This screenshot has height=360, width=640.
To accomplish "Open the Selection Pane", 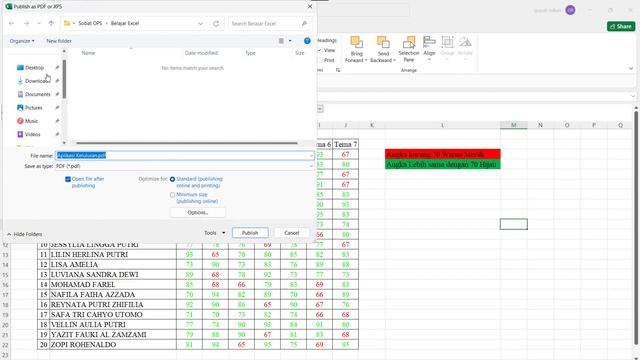I will click(x=409, y=49).
